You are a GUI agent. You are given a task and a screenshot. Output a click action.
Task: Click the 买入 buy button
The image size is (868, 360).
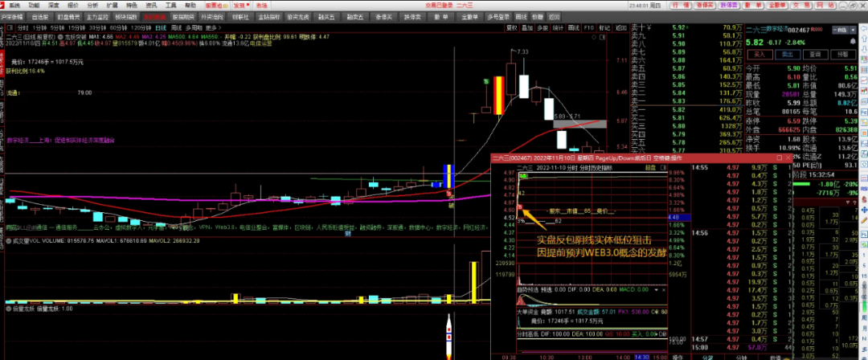pyautogui.click(x=760, y=55)
